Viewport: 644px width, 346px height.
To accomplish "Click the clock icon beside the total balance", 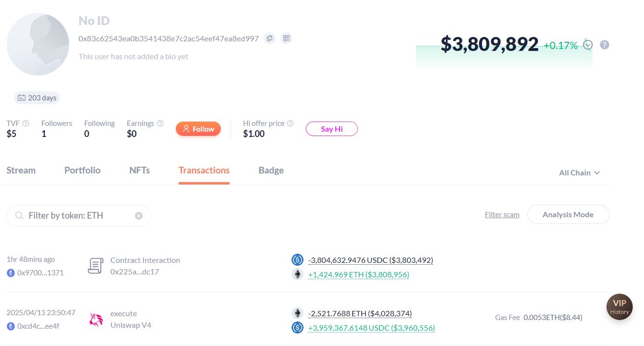I will (588, 44).
